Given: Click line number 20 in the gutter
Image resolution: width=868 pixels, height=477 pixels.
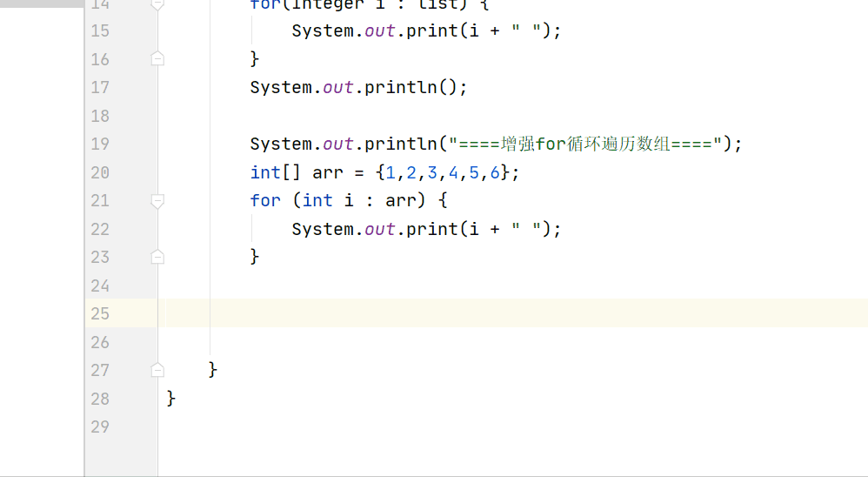Looking at the screenshot, I should pos(100,172).
